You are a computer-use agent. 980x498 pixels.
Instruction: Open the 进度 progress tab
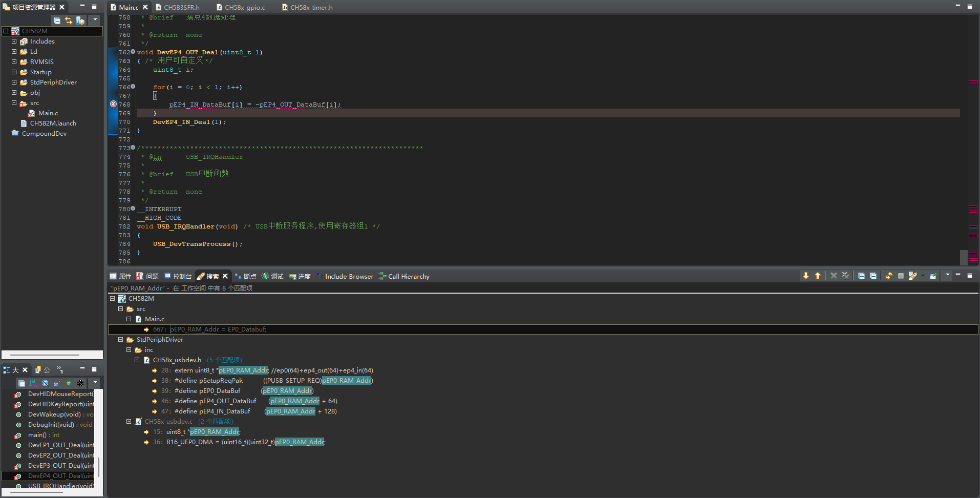click(x=300, y=276)
